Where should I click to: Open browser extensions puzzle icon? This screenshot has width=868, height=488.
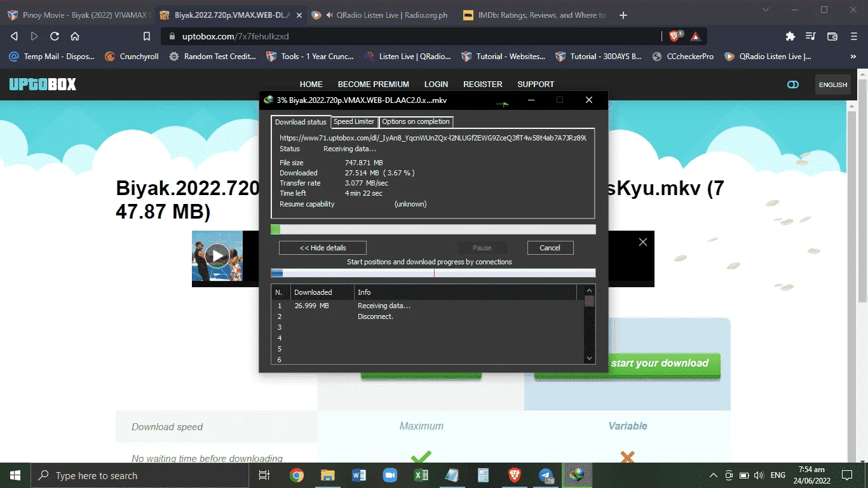(790, 36)
